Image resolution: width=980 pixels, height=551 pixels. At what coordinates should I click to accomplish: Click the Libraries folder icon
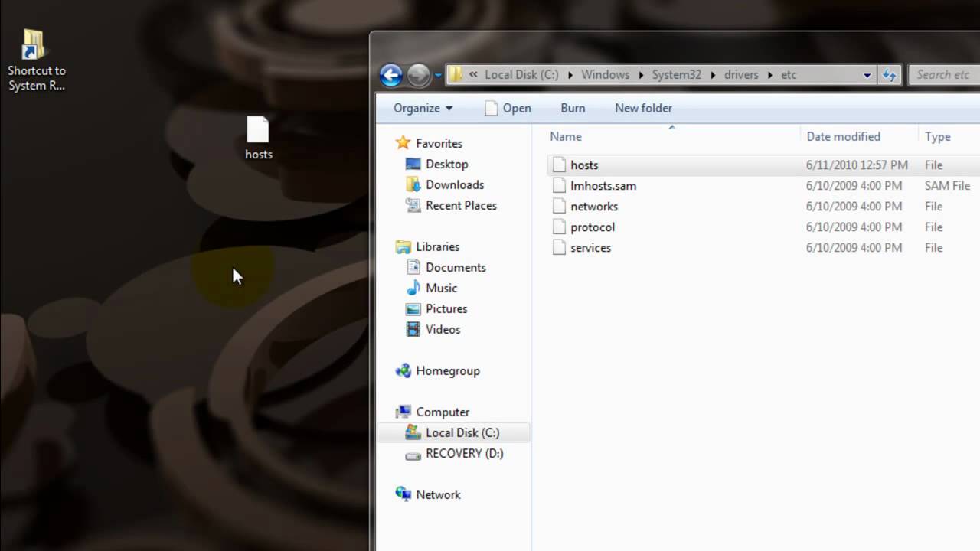point(403,246)
